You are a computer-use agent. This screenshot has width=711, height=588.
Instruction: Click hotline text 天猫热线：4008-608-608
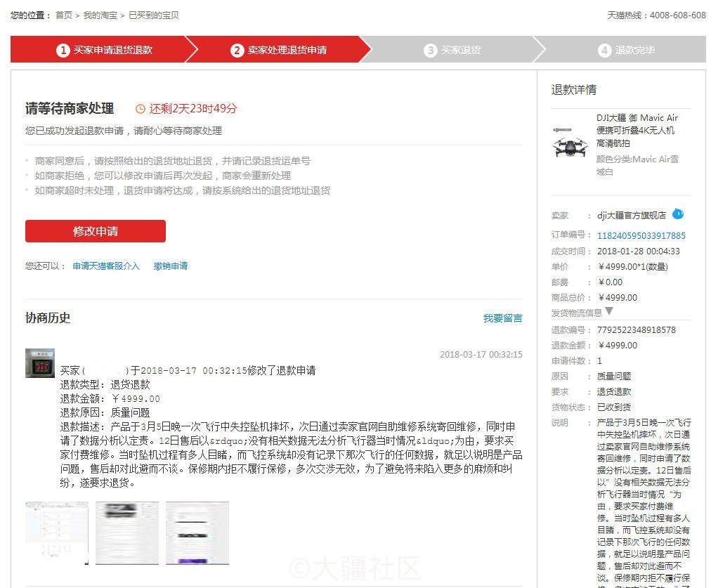pyautogui.click(x=657, y=15)
